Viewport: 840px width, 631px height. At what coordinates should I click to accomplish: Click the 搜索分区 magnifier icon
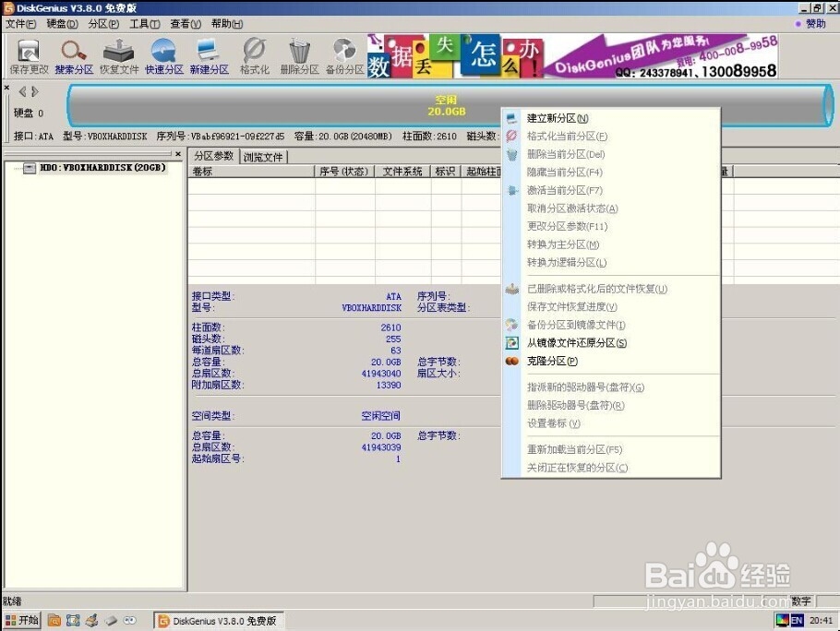[x=74, y=56]
